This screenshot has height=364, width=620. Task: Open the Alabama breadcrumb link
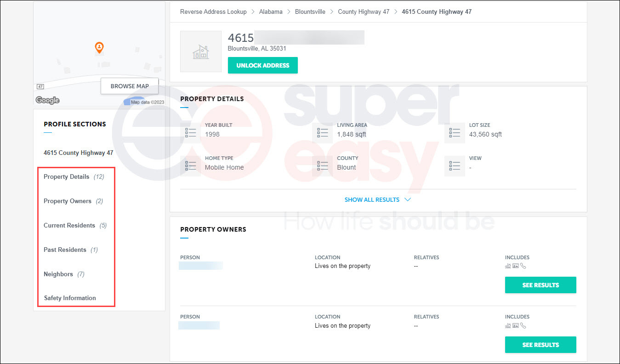(x=271, y=11)
